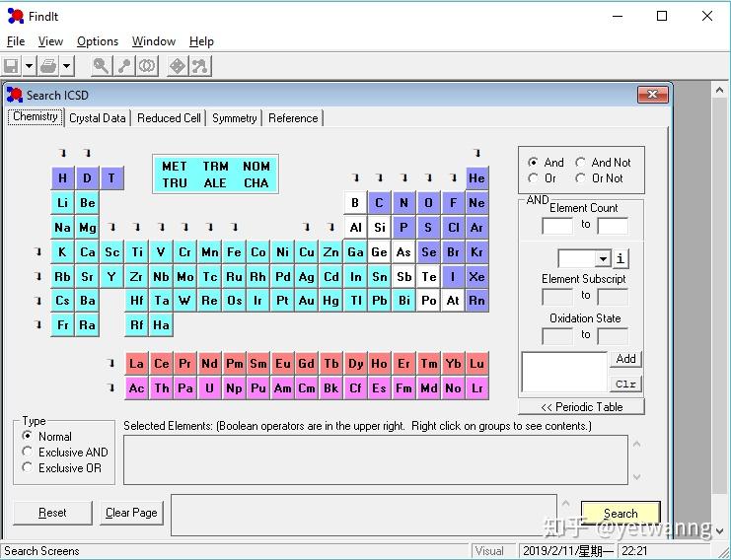Select the 'And Not' Boolean operator
Viewport: 731px width, 560px height.
click(581, 163)
